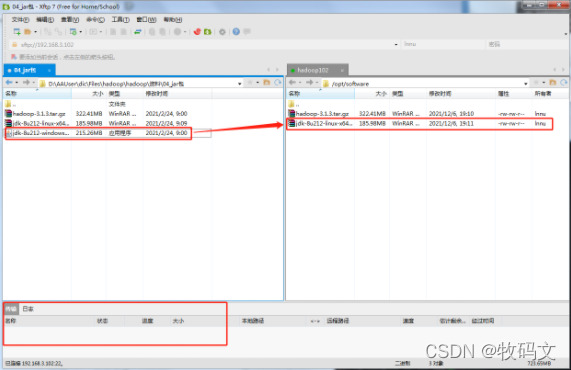571x370 pixels.
Task: Refresh the remote /opt/software file list
Action: [564, 83]
